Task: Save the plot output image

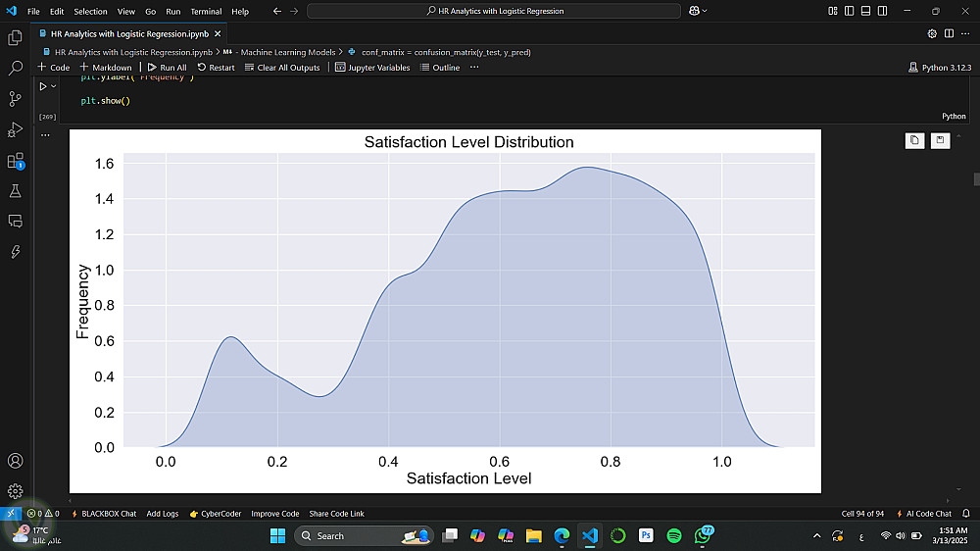Action: pyautogui.click(x=940, y=141)
